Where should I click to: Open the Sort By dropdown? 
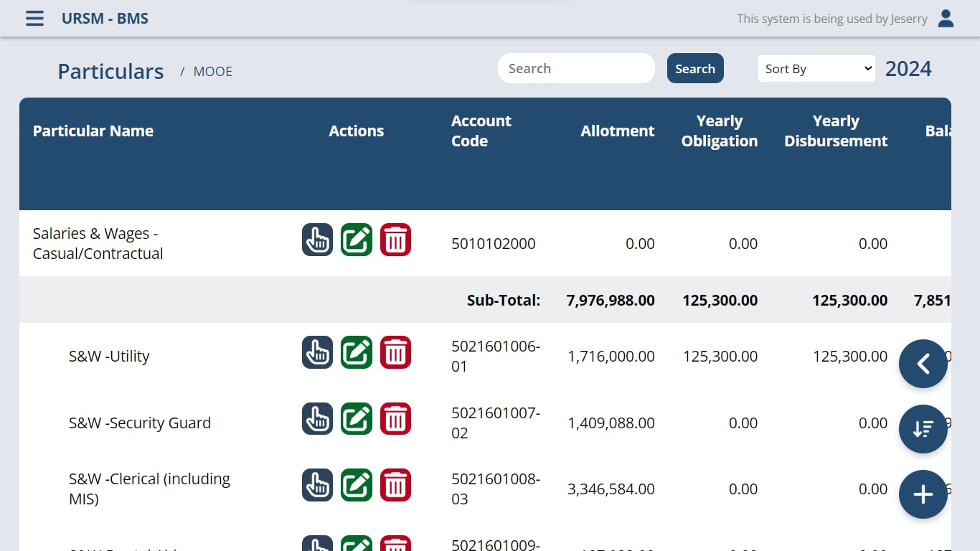pyautogui.click(x=816, y=69)
